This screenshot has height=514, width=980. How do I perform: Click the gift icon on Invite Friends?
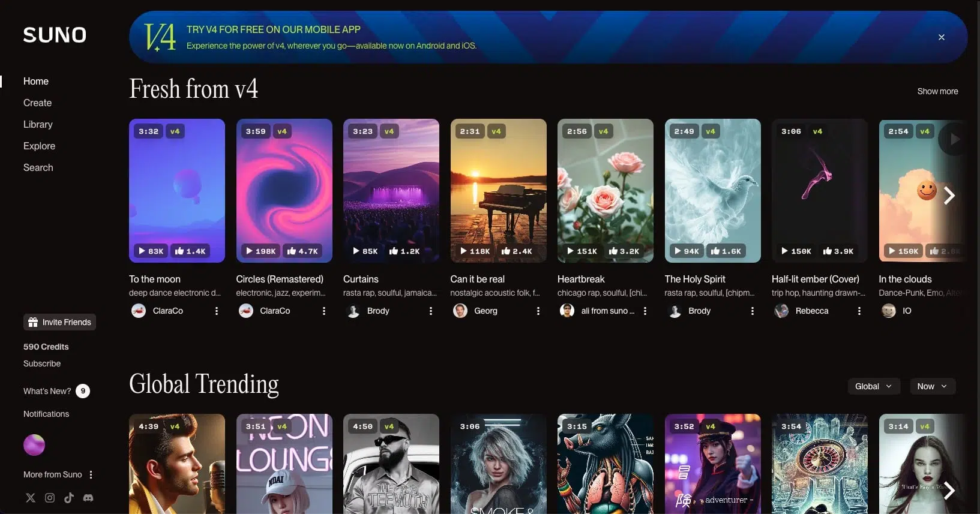click(33, 322)
